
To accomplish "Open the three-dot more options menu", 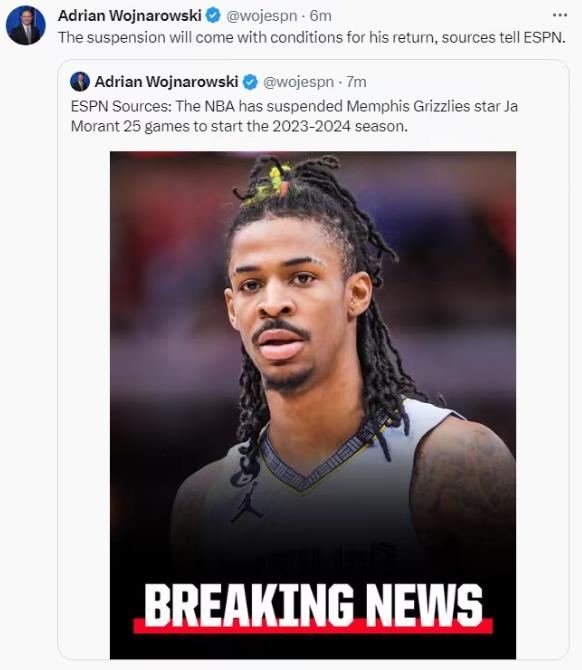I will pyautogui.click(x=560, y=15).
